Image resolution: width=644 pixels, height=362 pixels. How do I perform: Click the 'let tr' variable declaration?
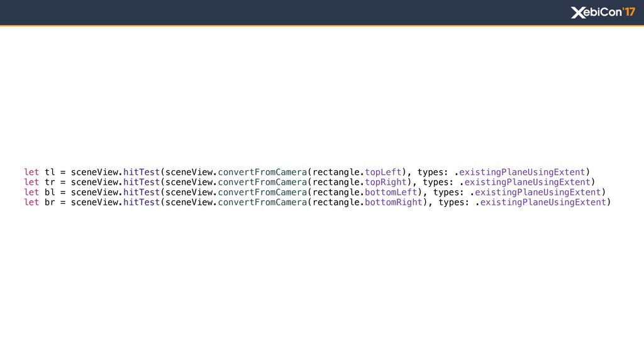pos(40,182)
